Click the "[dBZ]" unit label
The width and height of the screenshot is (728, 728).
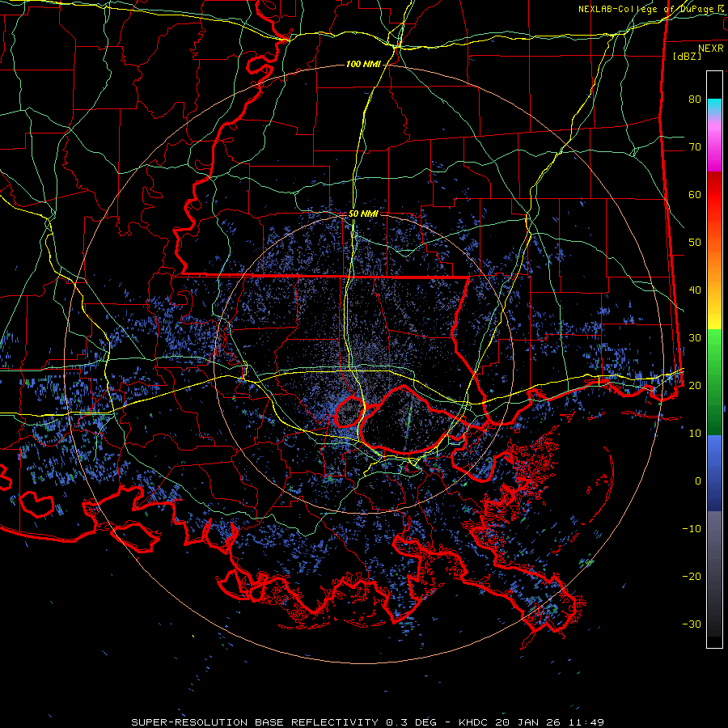click(687, 56)
